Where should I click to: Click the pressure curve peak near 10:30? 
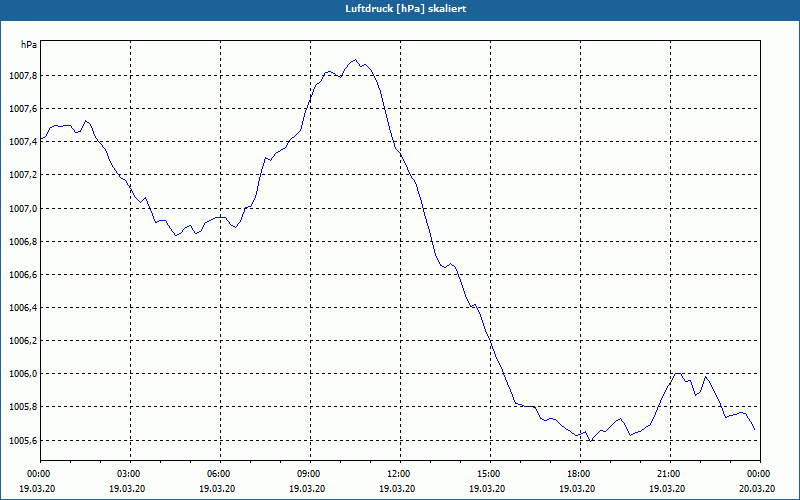[355, 60]
